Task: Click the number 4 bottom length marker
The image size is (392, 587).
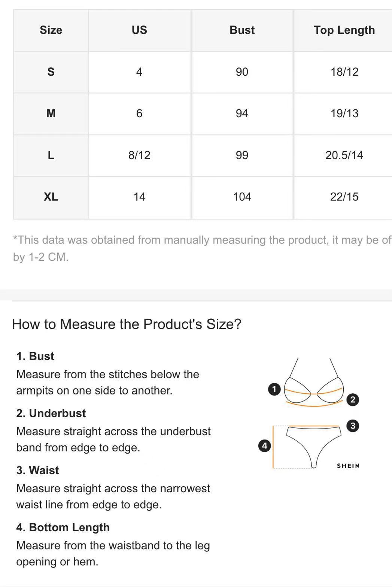Action: pos(265,445)
